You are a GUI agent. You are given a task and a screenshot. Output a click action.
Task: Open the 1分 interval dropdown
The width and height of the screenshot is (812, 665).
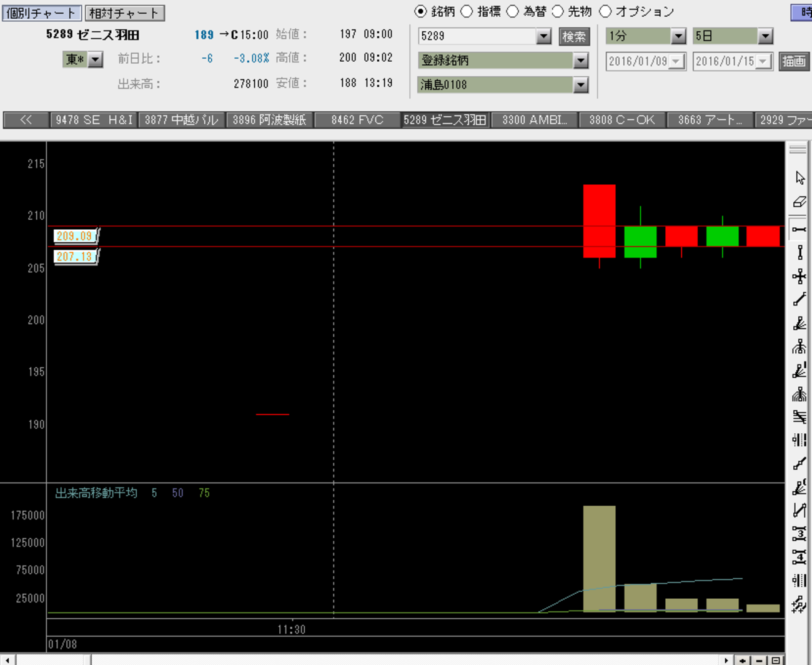[678, 36]
